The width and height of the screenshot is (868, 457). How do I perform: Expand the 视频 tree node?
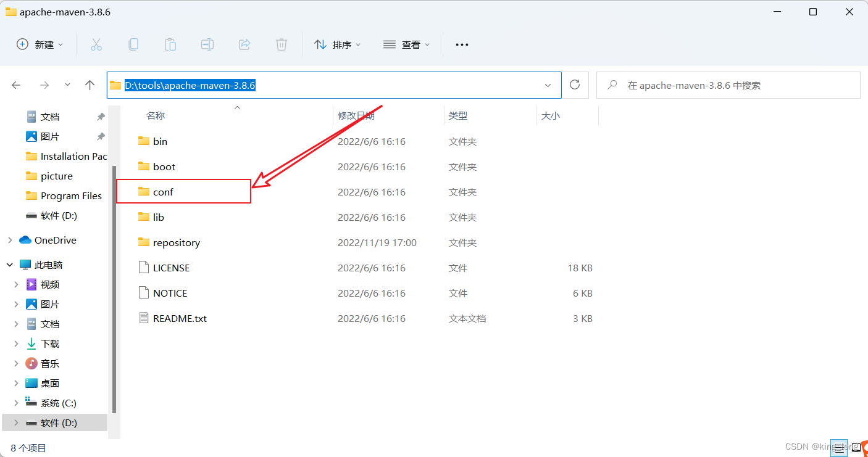tap(17, 284)
